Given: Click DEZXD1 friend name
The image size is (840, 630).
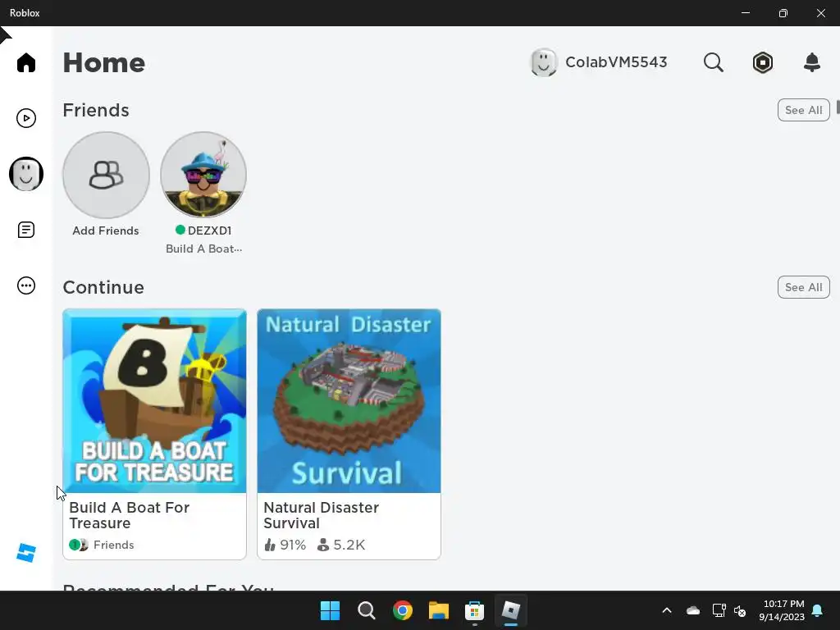Looking at the screenshot, I should coord(209,231).
